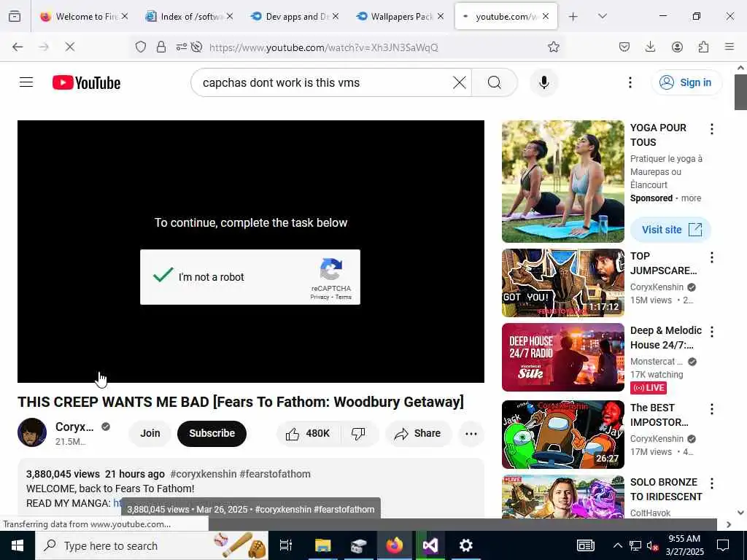The height and width of the screenshot is (560, 747).
Task: Bookmark this page with the star icon
Action: pyautogui.click(x=553, y=47)
